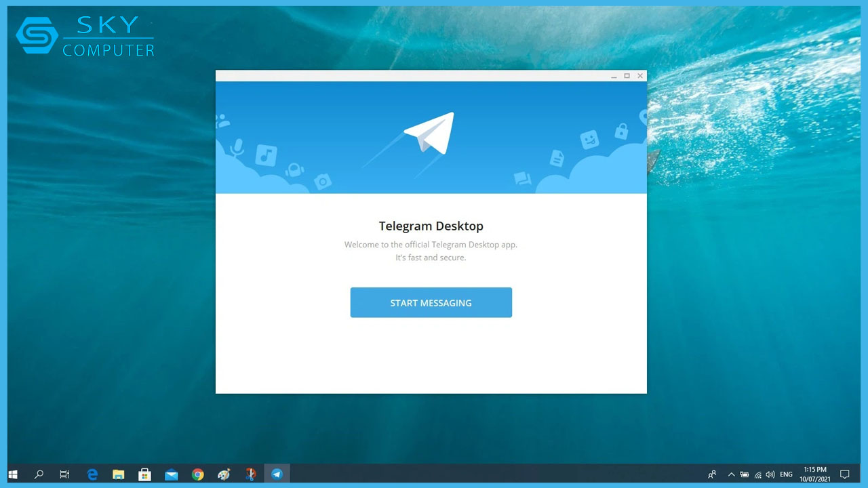Open Task View
This screenshot has height=488, width=868.
pyautogui.click(x=64, y=474)
